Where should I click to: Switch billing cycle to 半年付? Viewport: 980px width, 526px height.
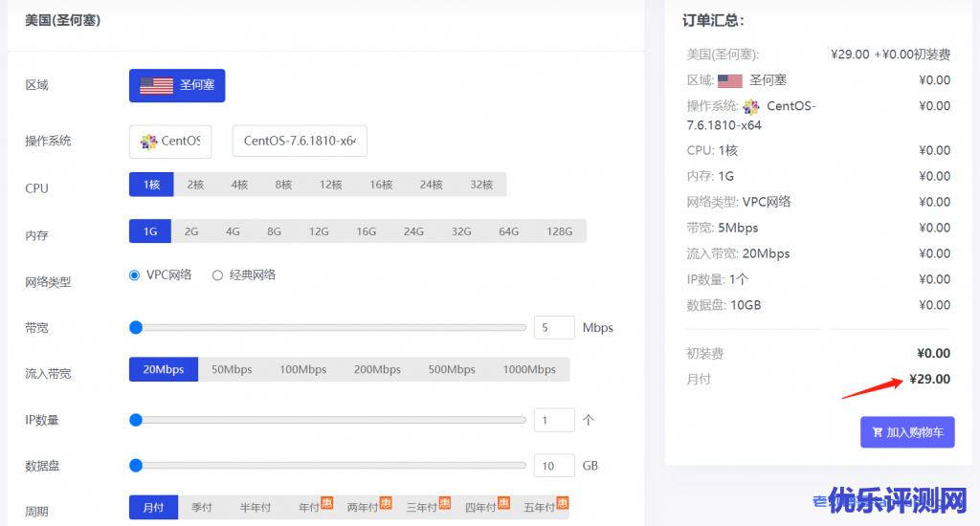coord(255,508)
